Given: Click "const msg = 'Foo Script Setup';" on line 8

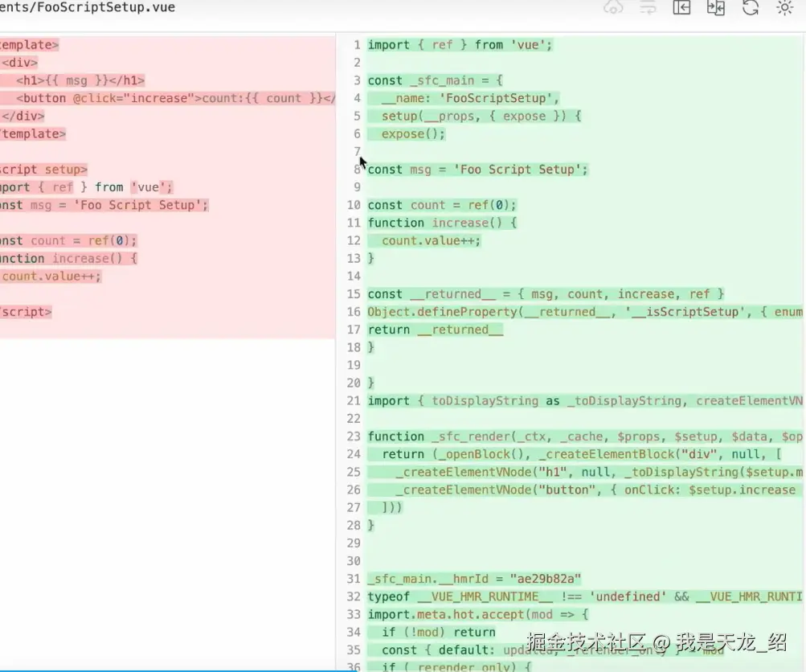Looking at the screenshot, I should [477, 170].
